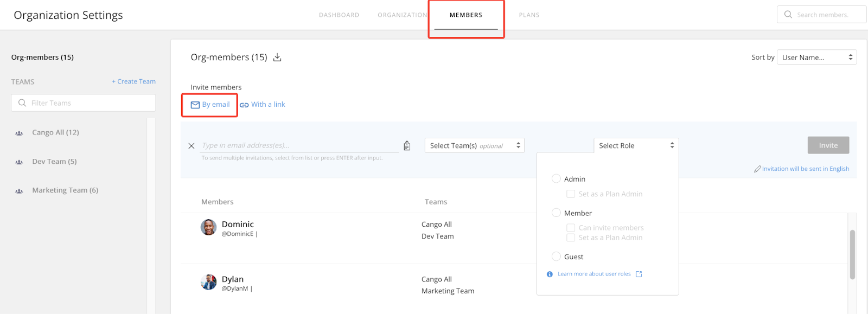The image size is (868, 314).
Task: Select the Guest role radio button
Action: pos(556,257)
